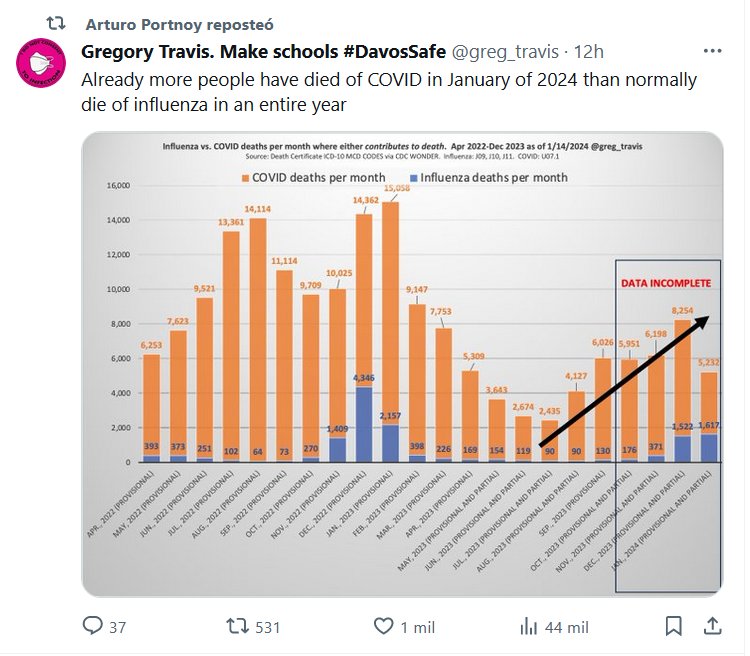Click the "1 mil" likes count
The width and height of the screenshot is (750, 656).
point(419,627)
